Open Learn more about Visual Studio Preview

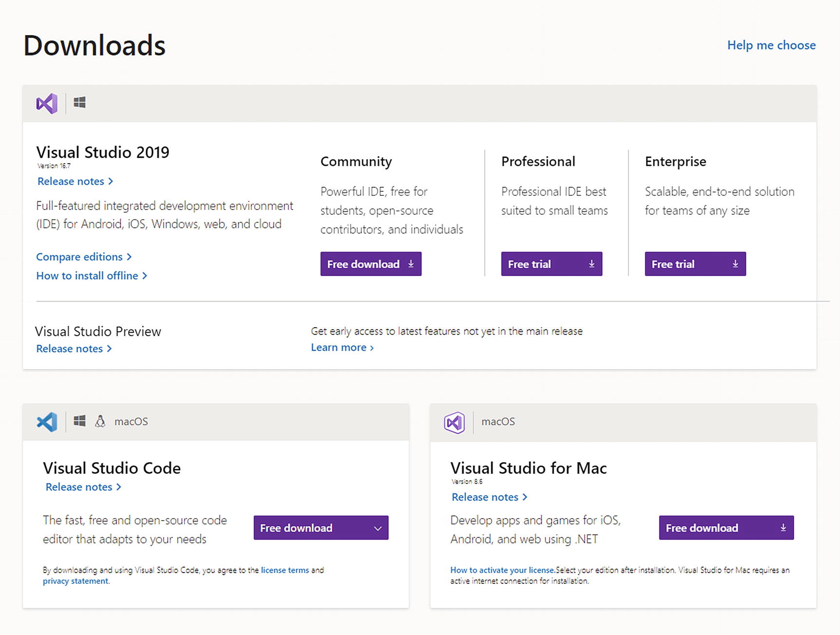[342, 347]
